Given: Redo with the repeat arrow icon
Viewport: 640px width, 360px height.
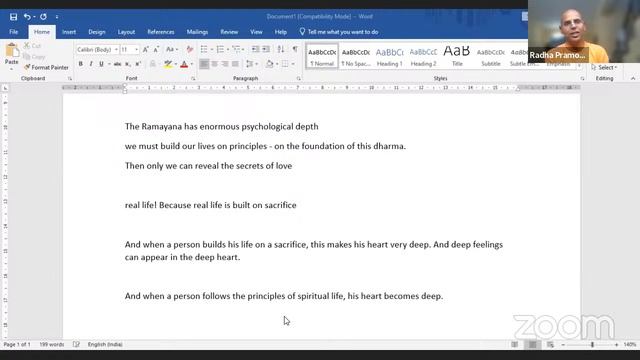Looking at the screenshot, I should 43,17.
